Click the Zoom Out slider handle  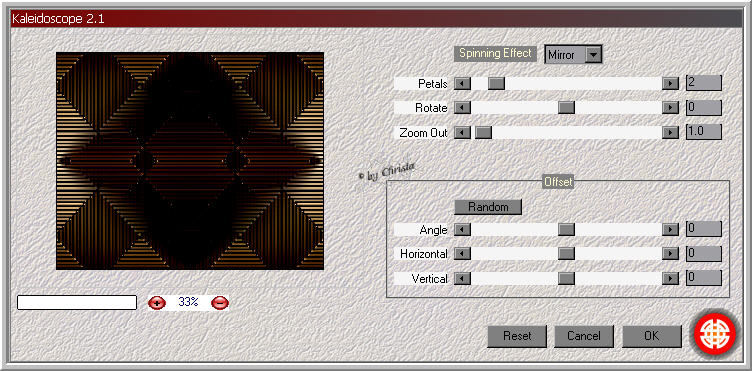[483, 132]
